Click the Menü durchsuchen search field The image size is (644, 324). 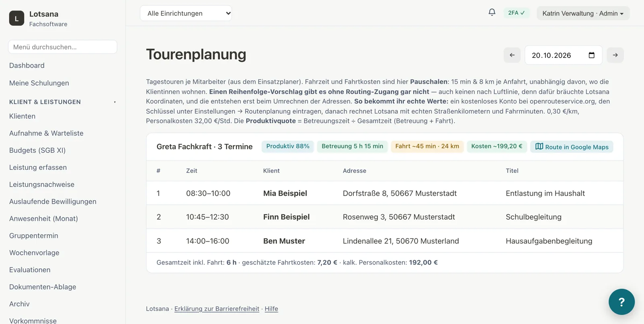click(x=63, y=47)
